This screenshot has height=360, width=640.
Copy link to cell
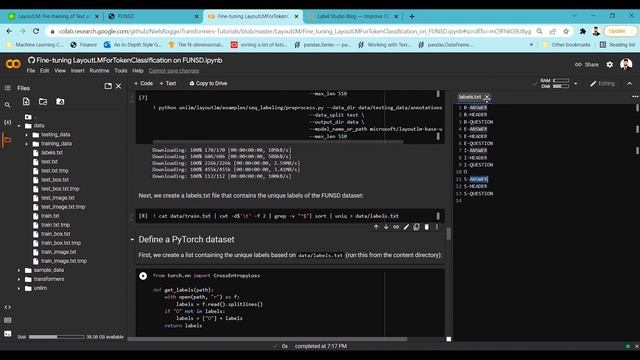pos(396,227)
